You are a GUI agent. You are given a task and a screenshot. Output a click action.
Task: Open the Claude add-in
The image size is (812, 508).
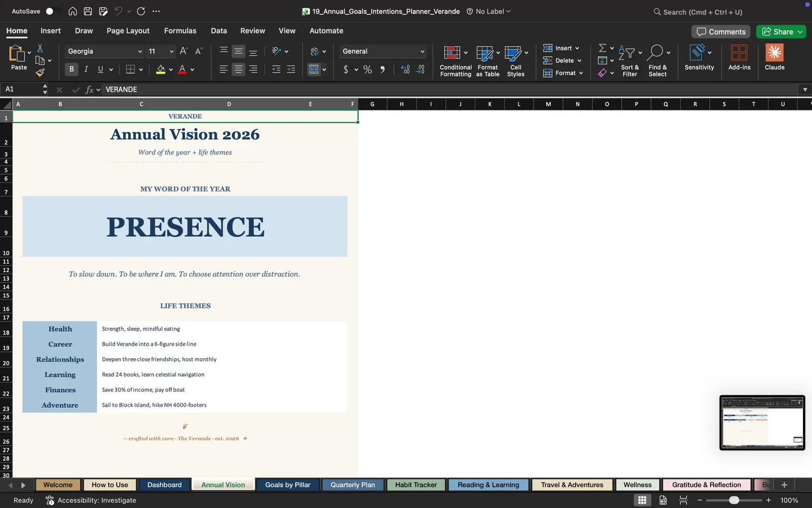[x=774, y=57]
